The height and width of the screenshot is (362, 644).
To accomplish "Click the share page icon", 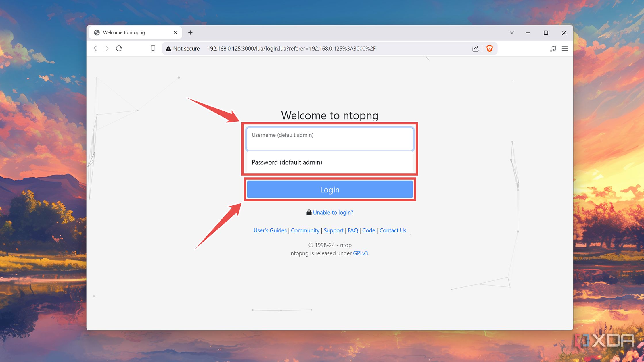I will click(475, 48).
